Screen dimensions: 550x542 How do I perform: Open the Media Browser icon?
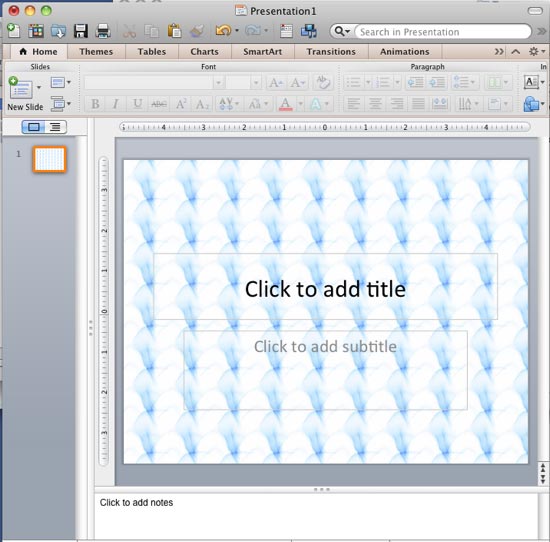(x=309, y=31)
